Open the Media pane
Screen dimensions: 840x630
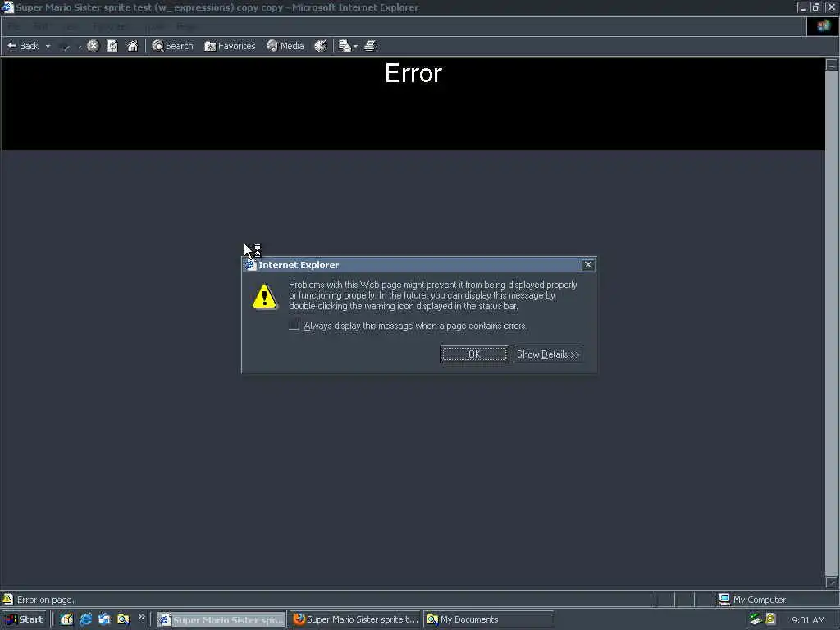point(285,46)
